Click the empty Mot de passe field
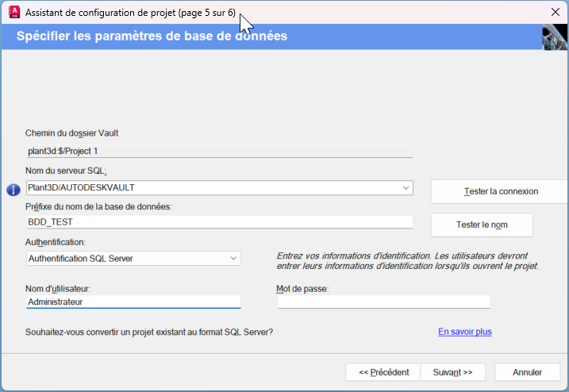Image resolution: width=569 pixels, height=392 pixels. pos(384,302)
